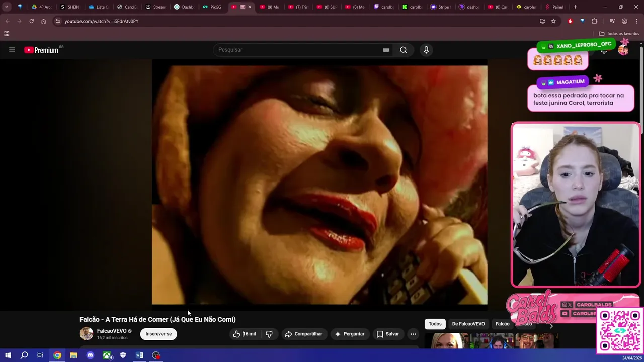Open Task View on taskbar
The width and height of the screenshot is (644, 362).
[40, 355]
